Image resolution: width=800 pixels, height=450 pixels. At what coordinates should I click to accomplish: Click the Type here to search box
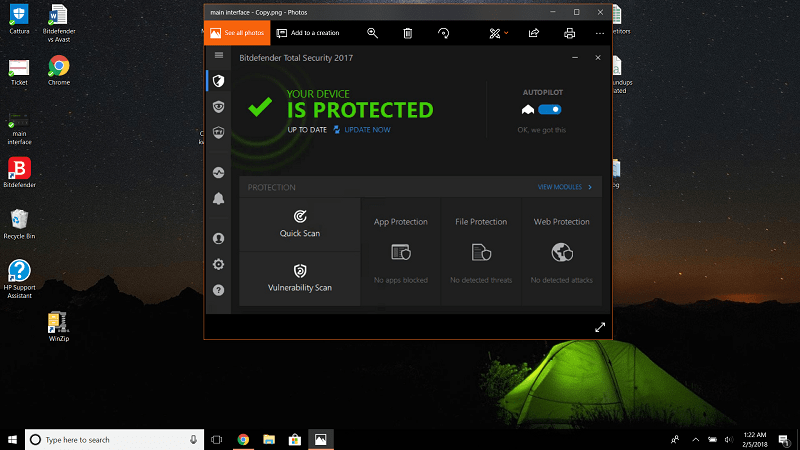[x=114, y=440]
